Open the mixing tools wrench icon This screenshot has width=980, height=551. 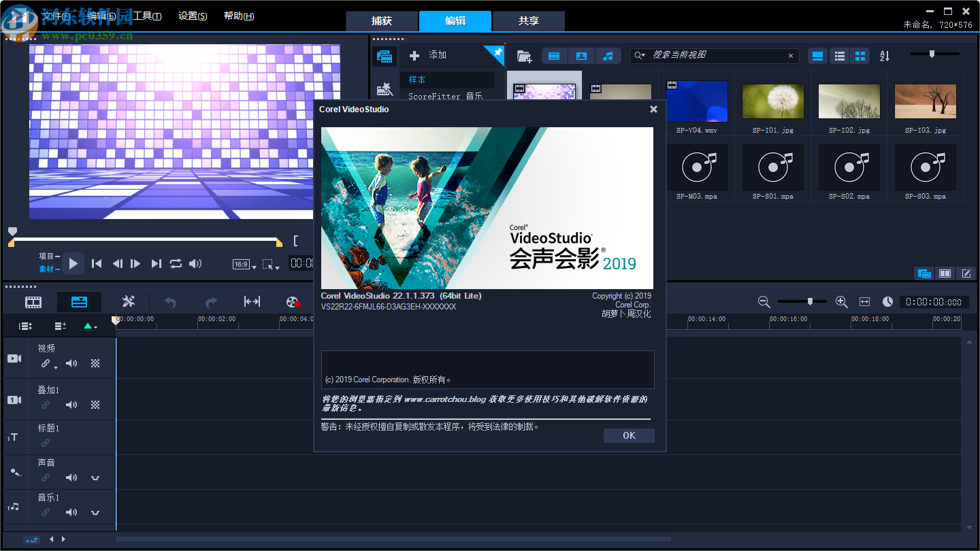point(128,301)
